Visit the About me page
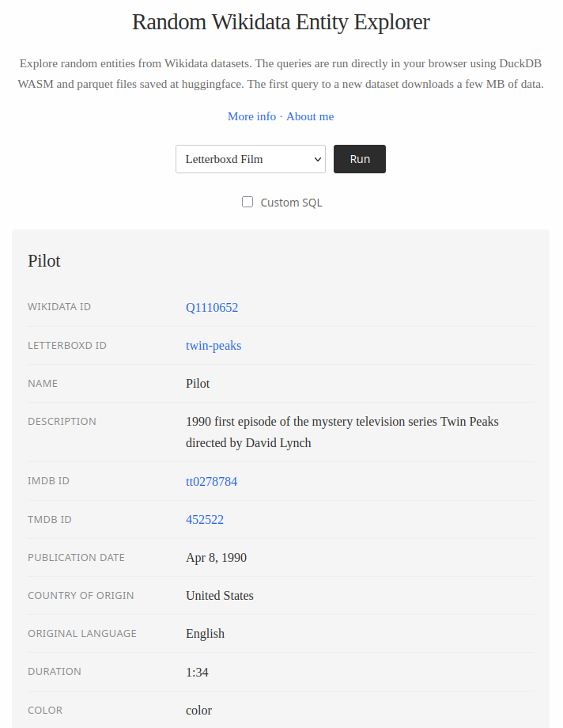Image resolution: width=563 pixels, height=728 pixels. coord(310,116)
